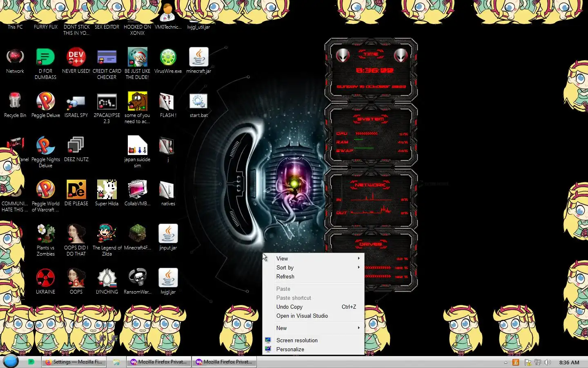Choose Undo Copy in context menu
The width and height of the screenshot is (588, 368).
click(x=313, y=307)
